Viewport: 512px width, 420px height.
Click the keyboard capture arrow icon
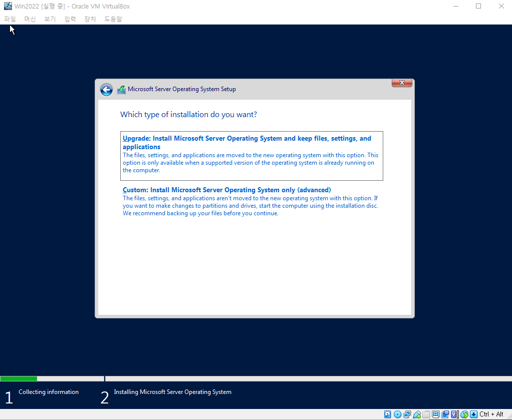[x=474, y=414]
